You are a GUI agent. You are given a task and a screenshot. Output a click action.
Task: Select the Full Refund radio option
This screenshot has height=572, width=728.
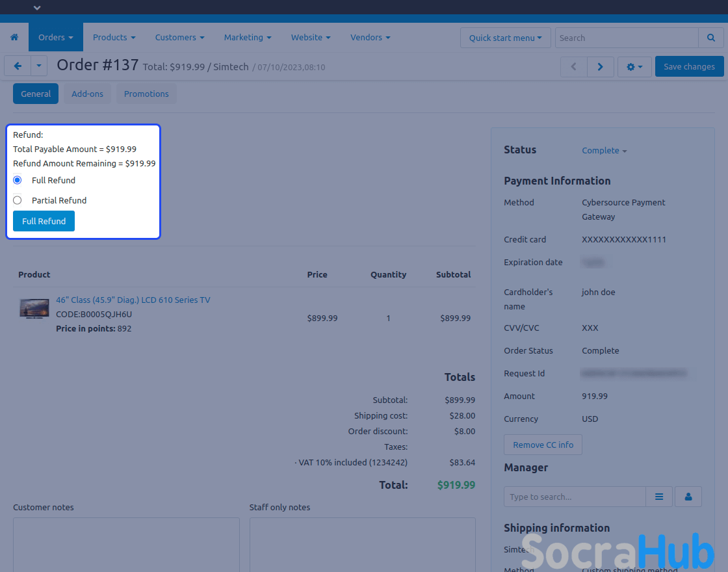point(18,180)
